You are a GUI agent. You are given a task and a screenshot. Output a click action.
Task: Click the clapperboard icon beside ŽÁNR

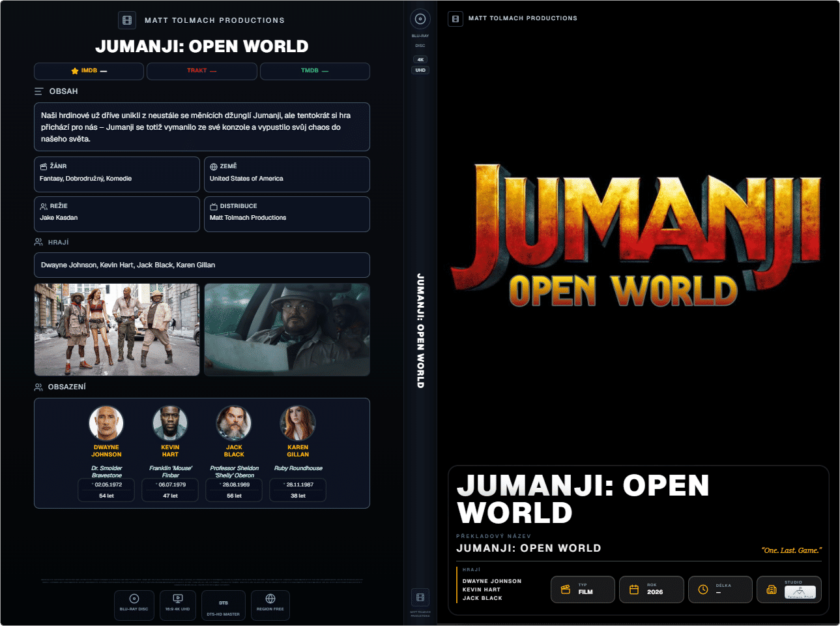tap(44, 166)
